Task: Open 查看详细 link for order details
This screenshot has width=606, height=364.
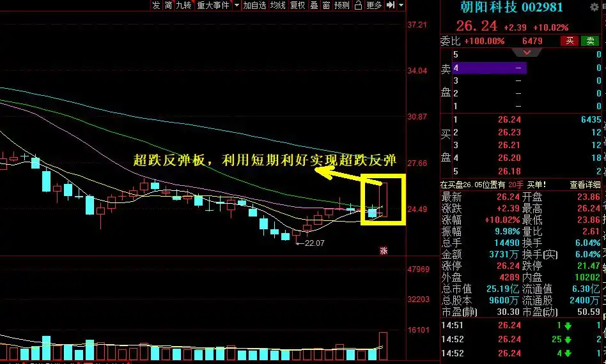Action: (586, 185)
